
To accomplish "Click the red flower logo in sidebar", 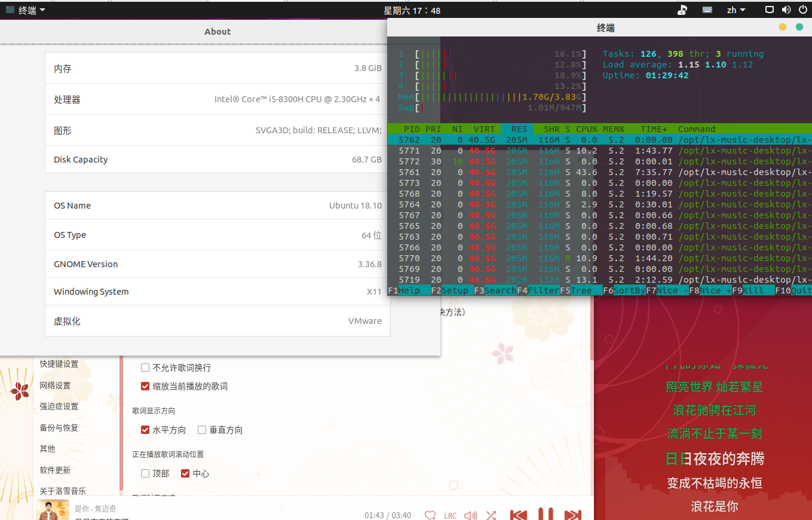I will pos(20,391).
